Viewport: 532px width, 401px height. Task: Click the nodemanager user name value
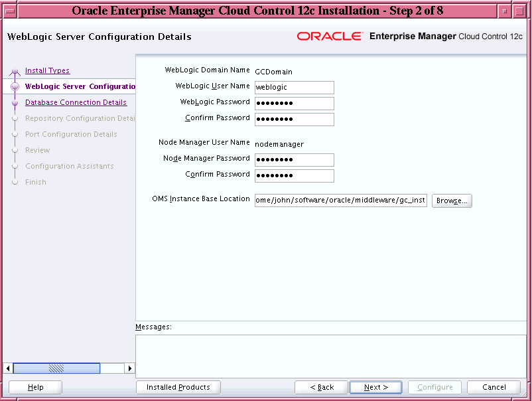(279, 144)
